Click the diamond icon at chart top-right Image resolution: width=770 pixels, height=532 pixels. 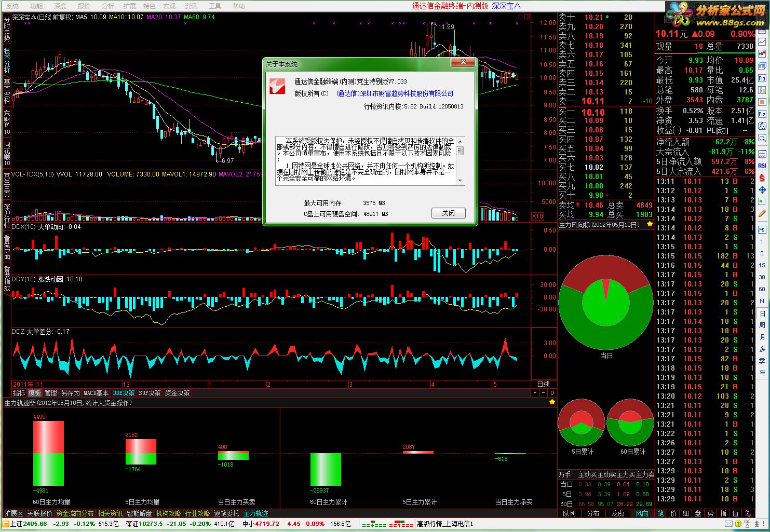point(519,17)
